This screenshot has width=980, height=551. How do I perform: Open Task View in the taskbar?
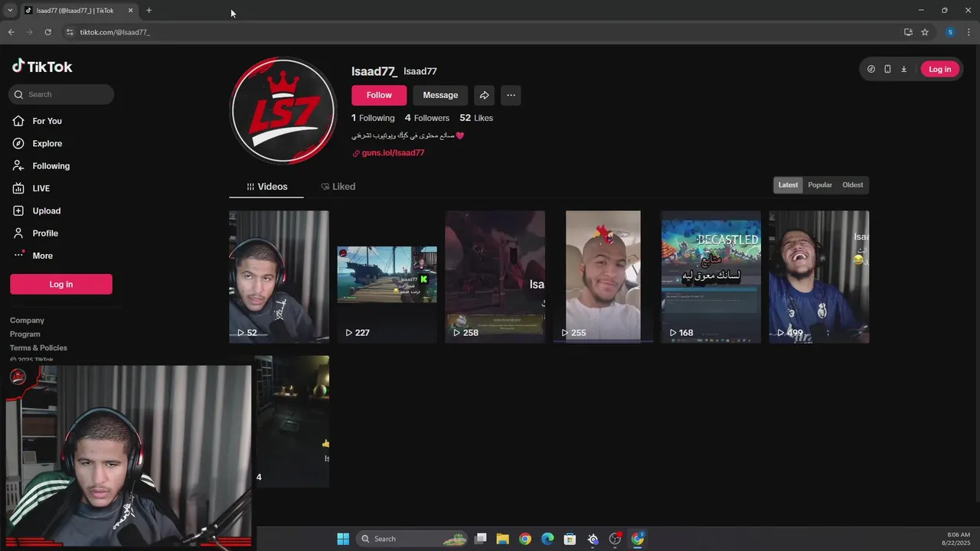pyautogui.click(x=481, y=539)
